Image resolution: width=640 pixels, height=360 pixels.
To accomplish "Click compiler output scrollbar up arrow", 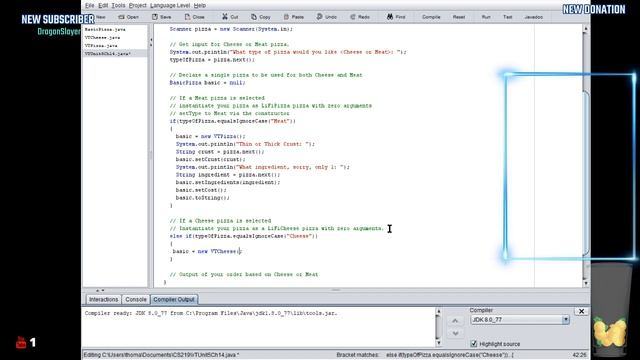I will [x=438, y=312].
